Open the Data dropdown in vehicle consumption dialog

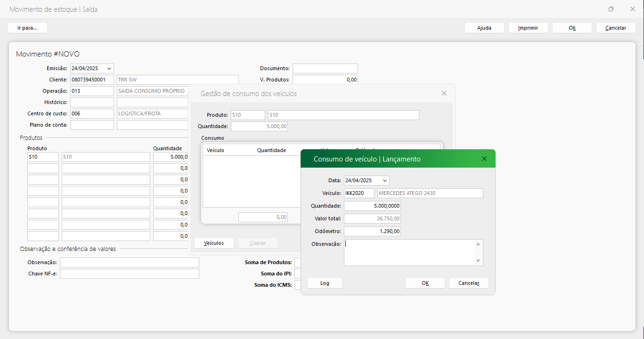(x=385, y=180)
